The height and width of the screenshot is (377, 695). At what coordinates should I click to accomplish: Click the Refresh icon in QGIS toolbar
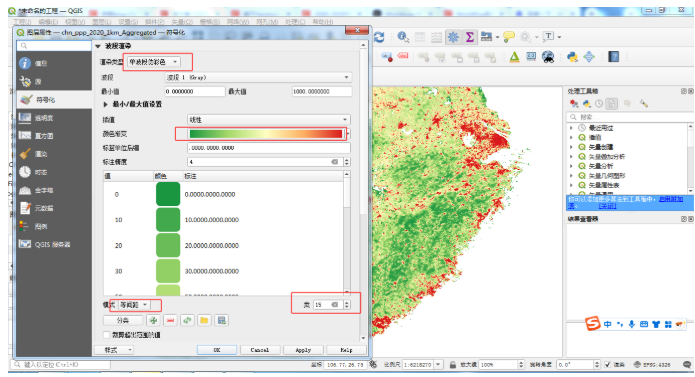coord(379,37)
